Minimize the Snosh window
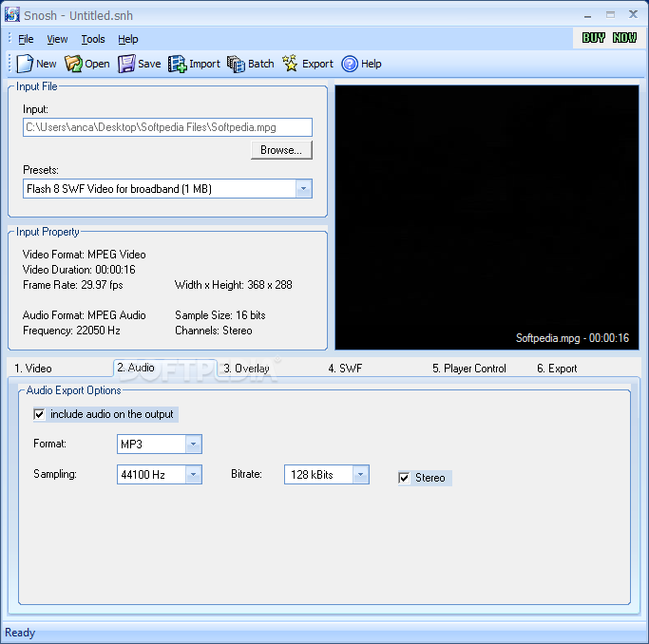Image resolution: width=649 pixels, height=644 pixels. click(x=588, y=16)
